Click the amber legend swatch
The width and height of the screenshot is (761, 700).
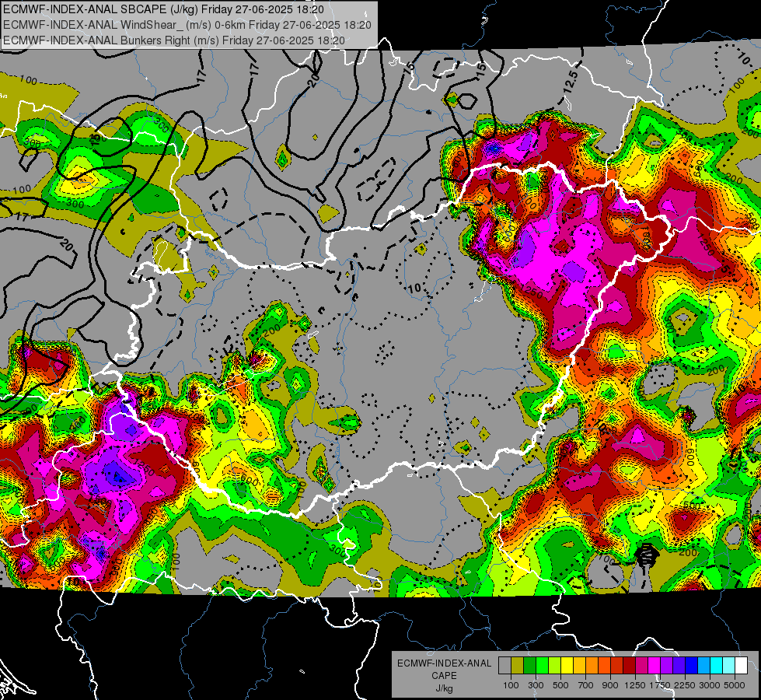(x=579, y=666)
